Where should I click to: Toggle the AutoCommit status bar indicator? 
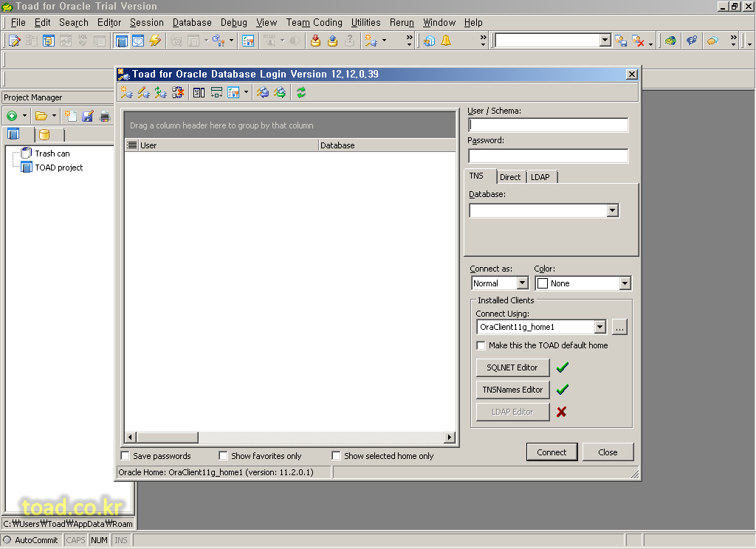30,540
